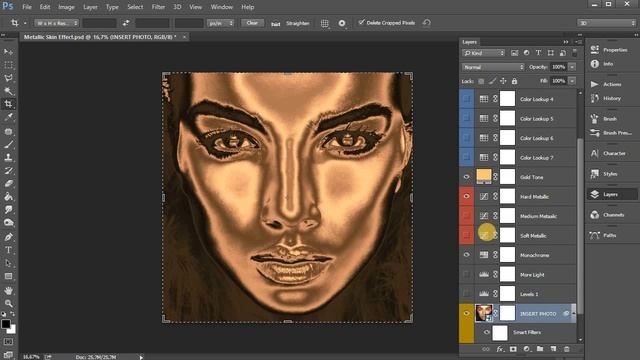Select the Move tool

[8, 52]
